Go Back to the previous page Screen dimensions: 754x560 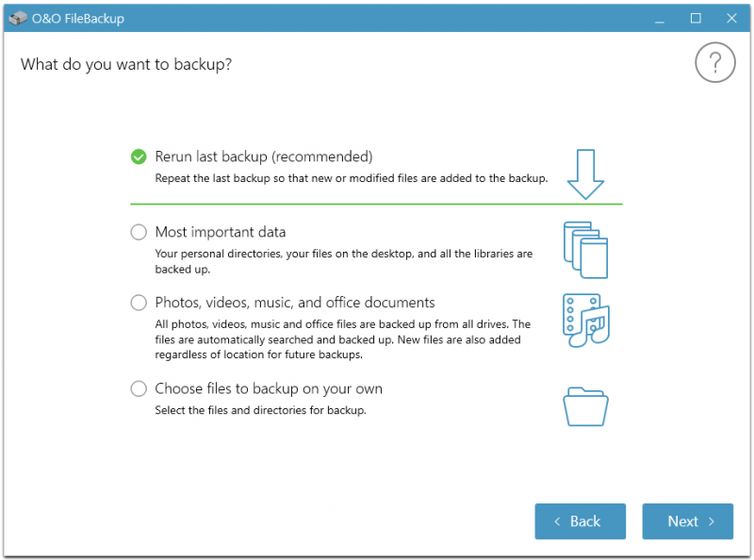(x=580, y=521)
